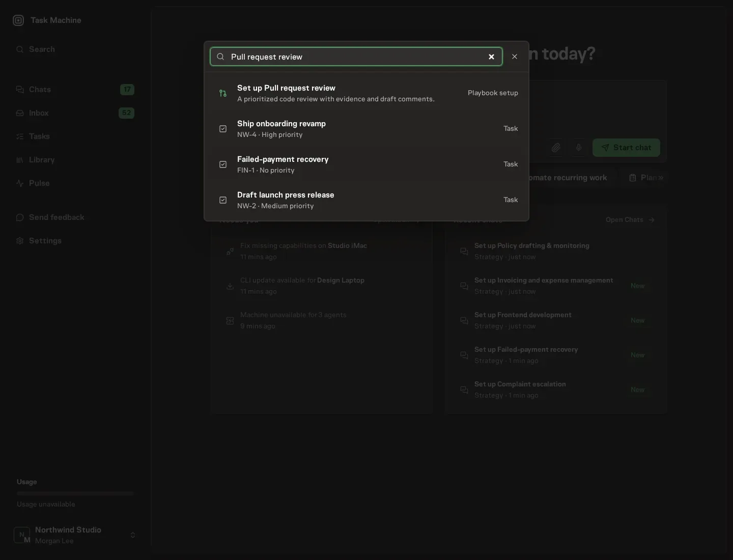This screenshot has height=560, width=733.
Task: Open CLI update available for Design Laptop item
Action: click(x=322, y=286)
